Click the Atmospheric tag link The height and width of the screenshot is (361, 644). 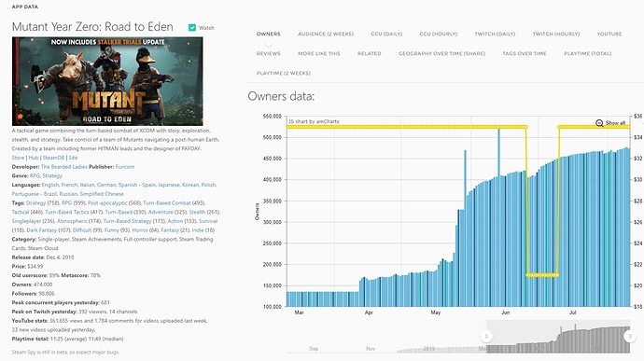(72, 221)
